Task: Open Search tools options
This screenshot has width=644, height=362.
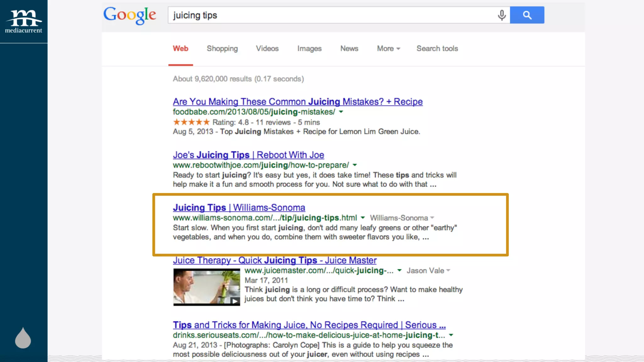Action: point(437,49)
